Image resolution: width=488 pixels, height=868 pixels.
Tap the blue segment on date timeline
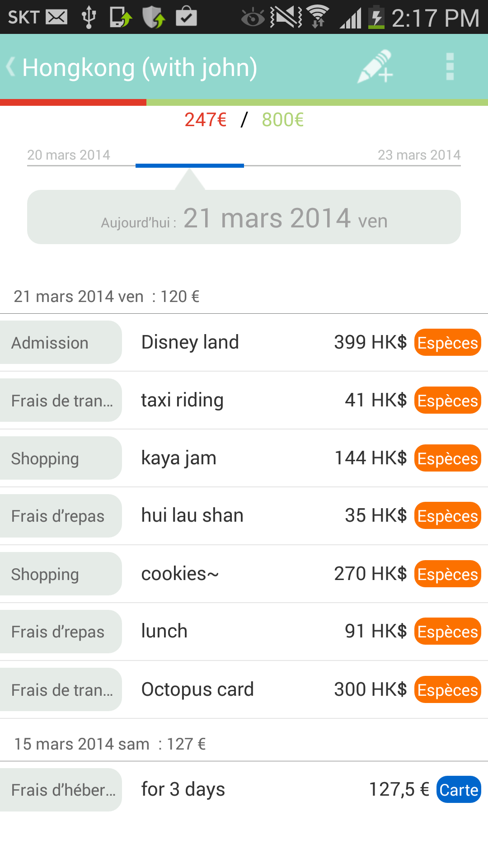[190, 165]
